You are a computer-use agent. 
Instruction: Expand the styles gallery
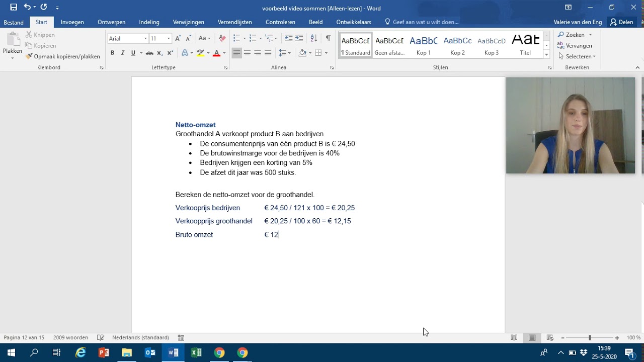click(546, 54)
